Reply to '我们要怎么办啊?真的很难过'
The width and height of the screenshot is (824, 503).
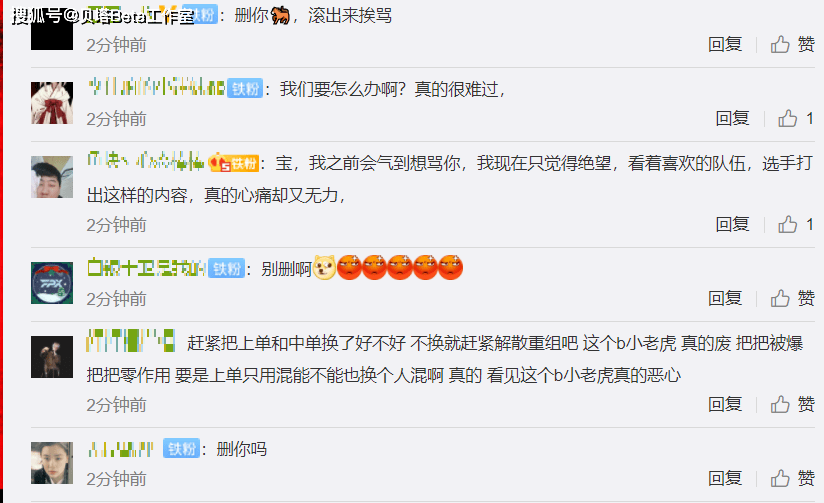(733, 119)
